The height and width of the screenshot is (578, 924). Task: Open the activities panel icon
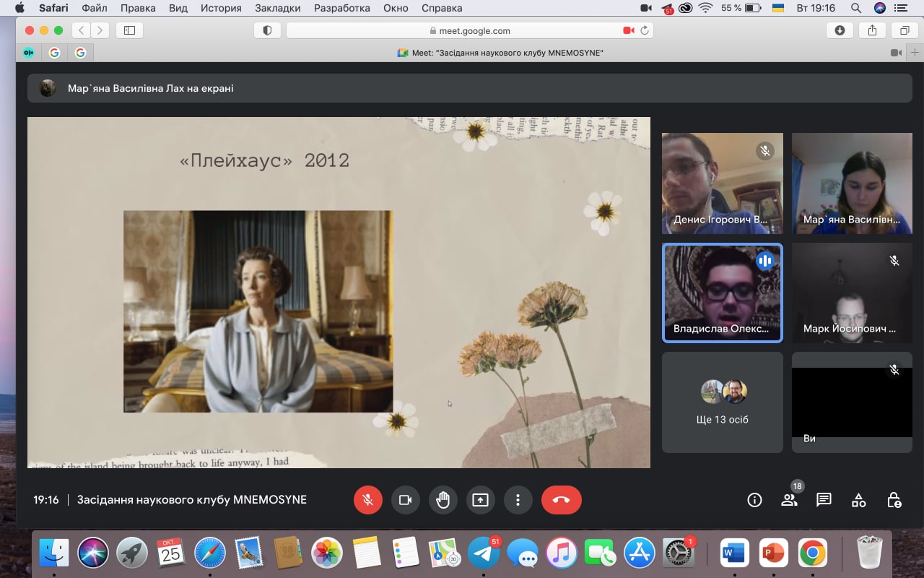click(858, 500)
